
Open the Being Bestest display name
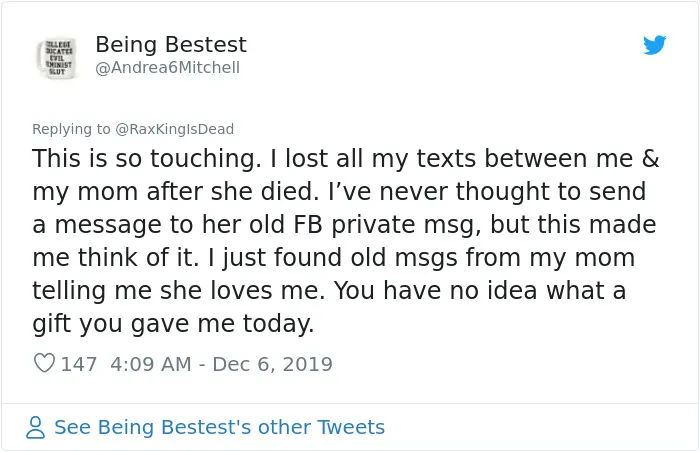[x=171, y=45]
